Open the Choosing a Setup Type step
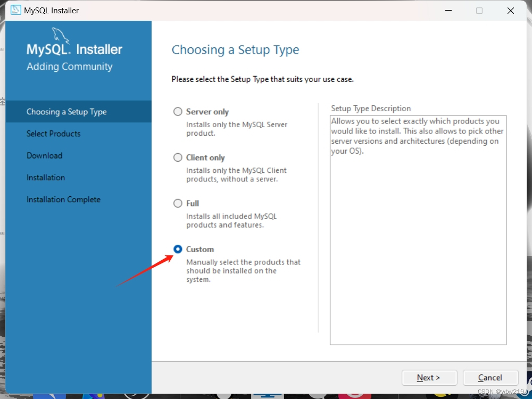Viewport: 532px width, 399px height. pos(78,112)
